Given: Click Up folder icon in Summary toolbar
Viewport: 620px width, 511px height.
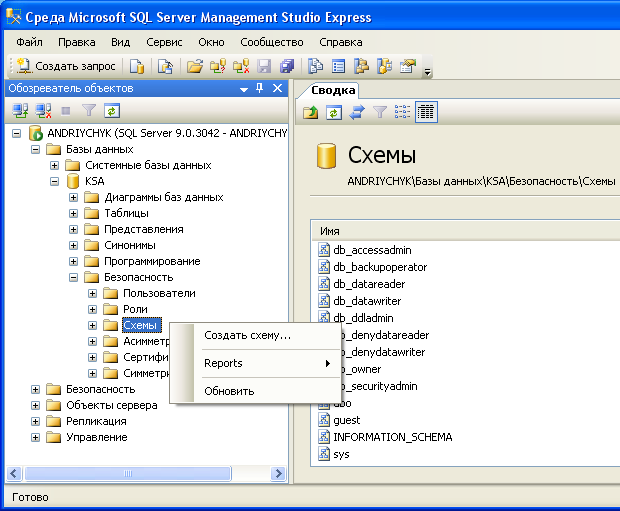Looking at the screenshot, I should (311, 112).
